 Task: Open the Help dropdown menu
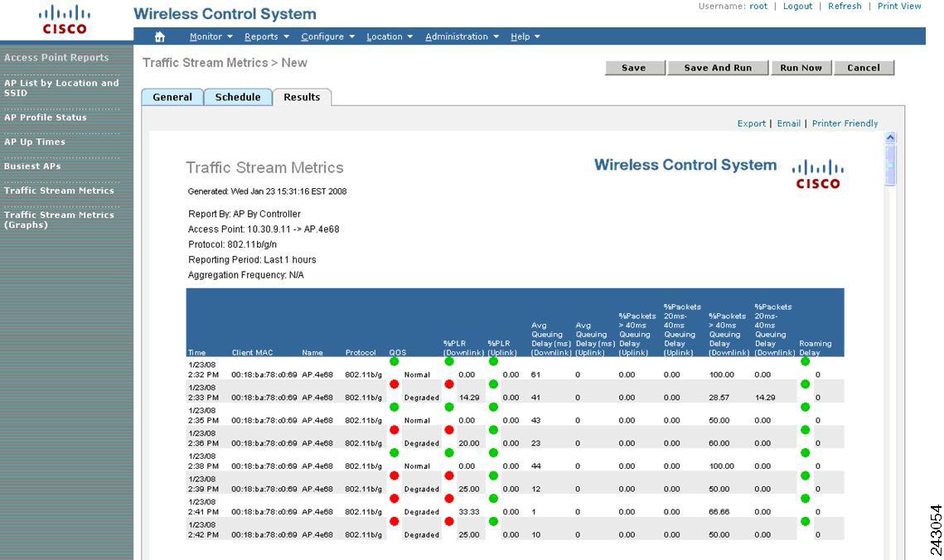pyautogui.click(x=525, y=36)
